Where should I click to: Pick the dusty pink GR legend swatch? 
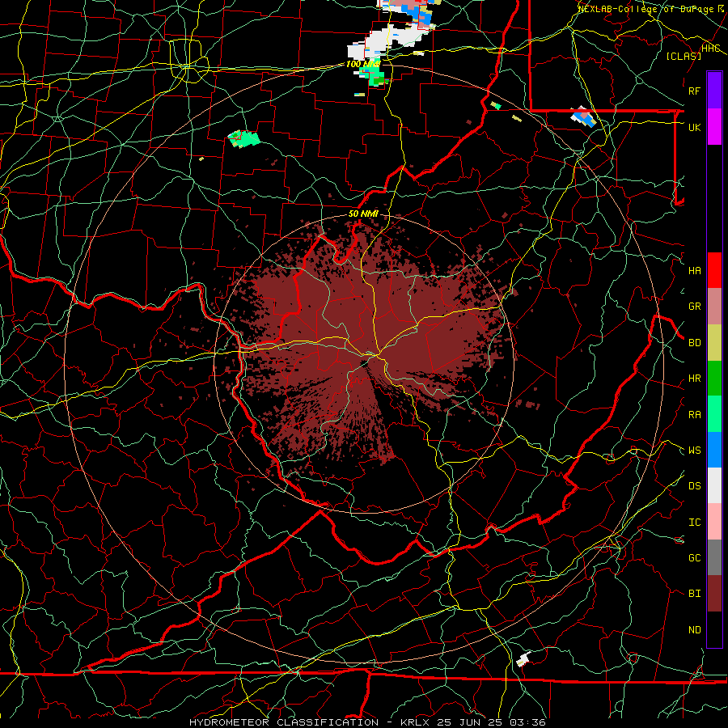click(714, 307)
